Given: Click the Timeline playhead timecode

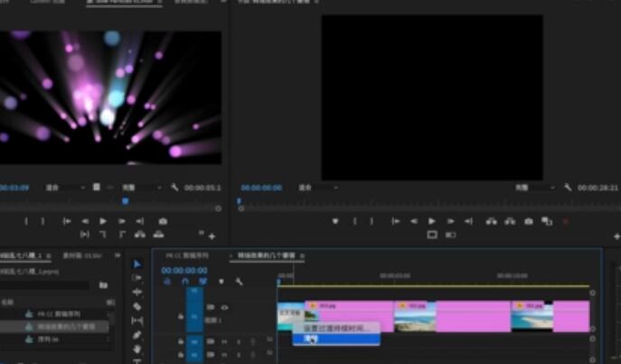Looking at the screenshot, I should 184,270.
